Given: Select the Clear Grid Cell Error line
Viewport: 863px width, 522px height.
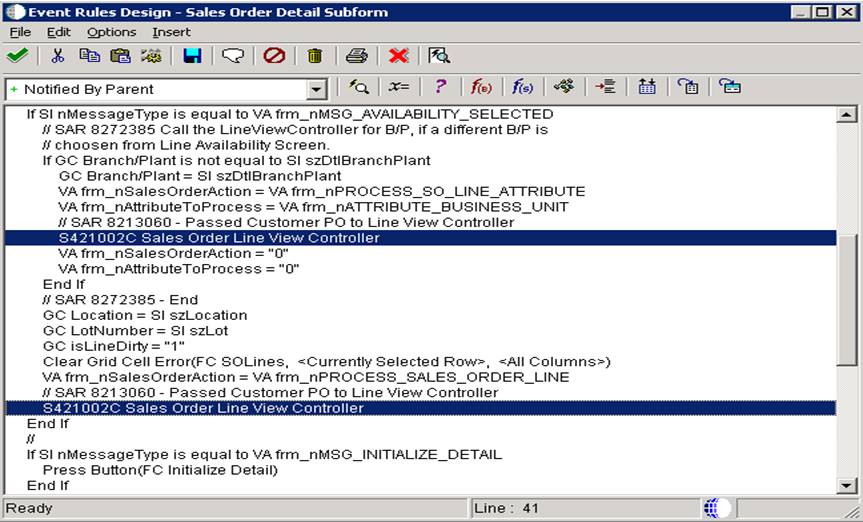Looking at the screenshot, I should click(x=327, y=361).
